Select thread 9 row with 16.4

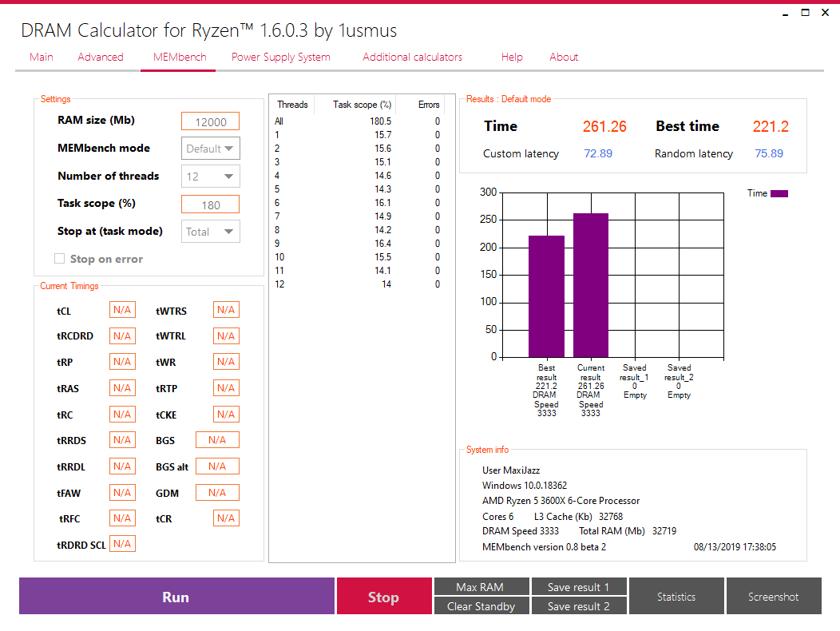(x=358, y=244)
